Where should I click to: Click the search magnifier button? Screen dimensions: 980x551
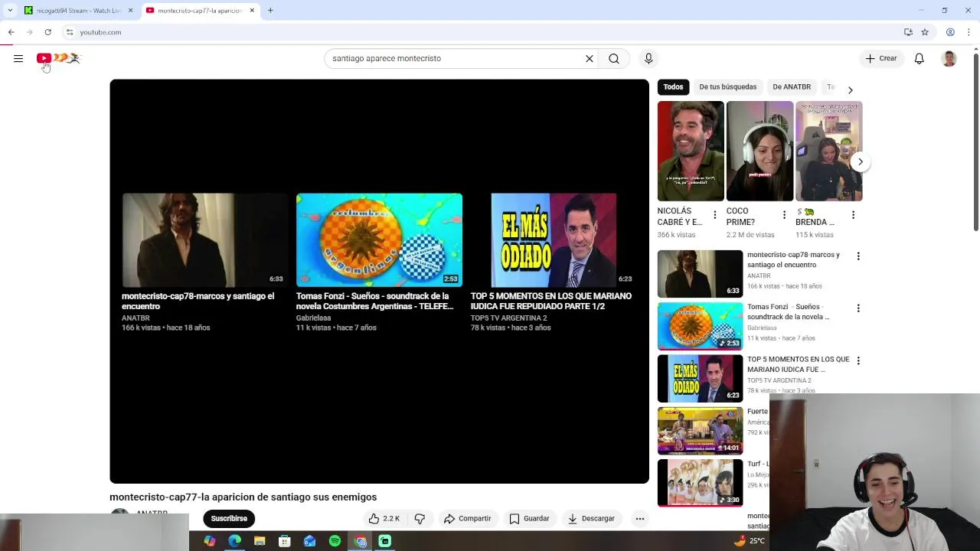click(614, 58)
